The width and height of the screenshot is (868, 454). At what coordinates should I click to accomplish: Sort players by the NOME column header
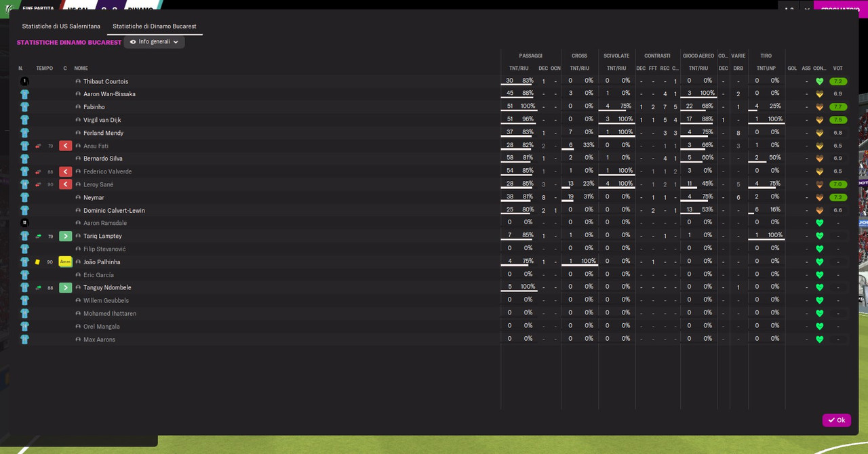tap(81, 68)
